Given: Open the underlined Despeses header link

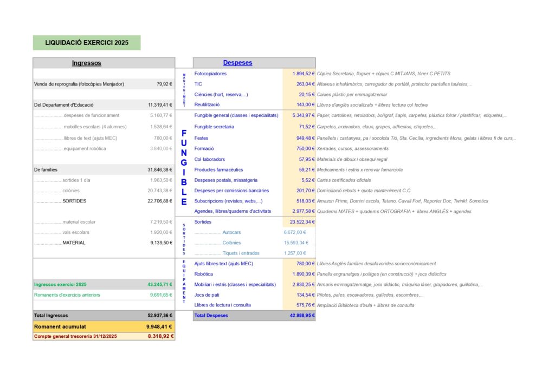Looking at the screenshot, I should (237, 63).
